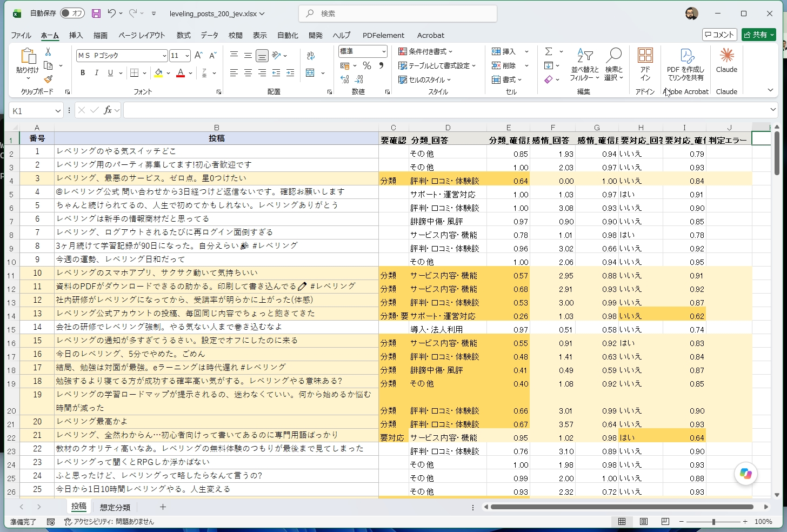The image size is (787, 532).
Task: Apply bold formatting
Action: pos(83,72)
